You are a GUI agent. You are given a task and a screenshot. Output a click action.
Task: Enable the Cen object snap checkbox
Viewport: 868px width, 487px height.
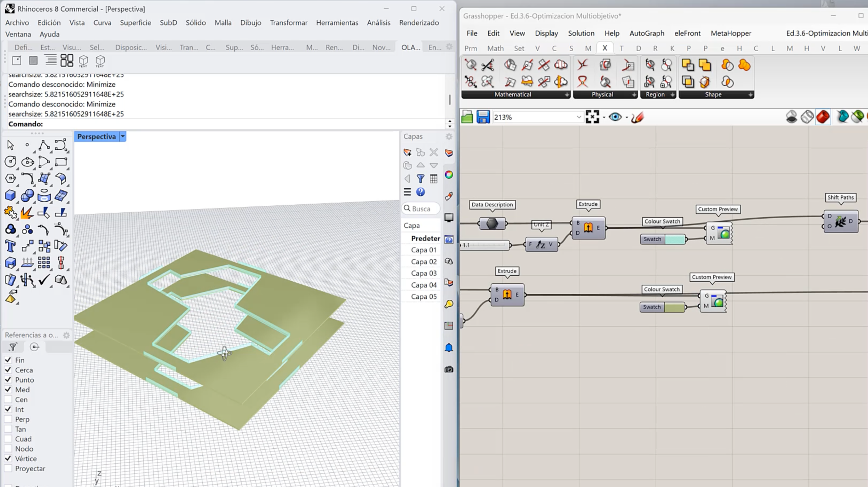click(8, 399)
